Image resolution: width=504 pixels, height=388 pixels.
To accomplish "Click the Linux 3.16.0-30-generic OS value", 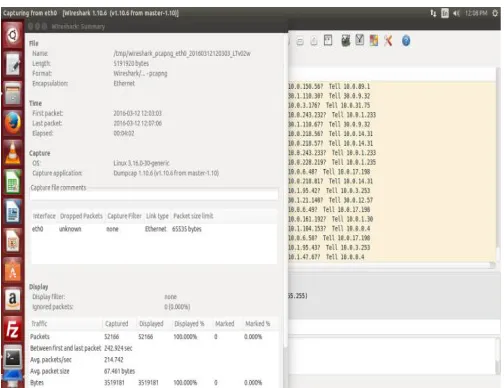I will coord(141,163).
